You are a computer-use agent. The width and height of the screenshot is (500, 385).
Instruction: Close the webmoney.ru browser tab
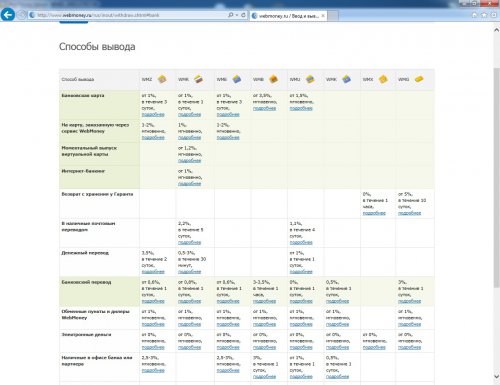coord(323,16)
